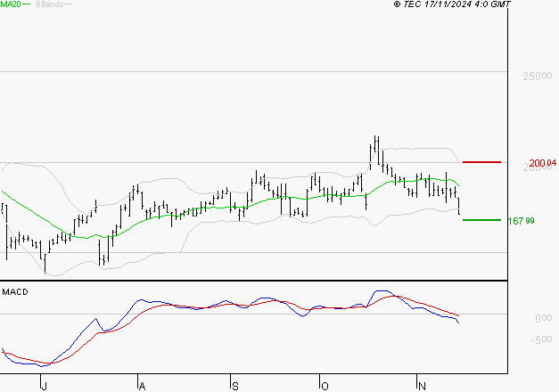Click the TEC 17/11/2024 timestamp text

457,4
